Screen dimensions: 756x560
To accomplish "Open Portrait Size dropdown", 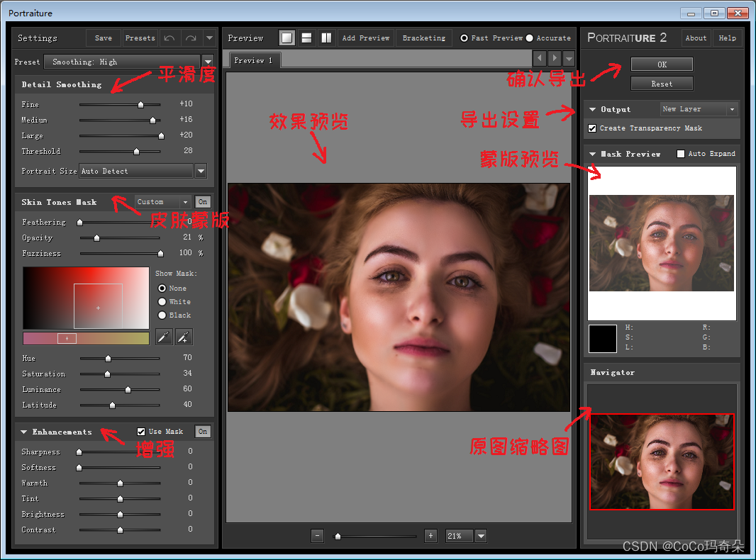I will (201, 171).
